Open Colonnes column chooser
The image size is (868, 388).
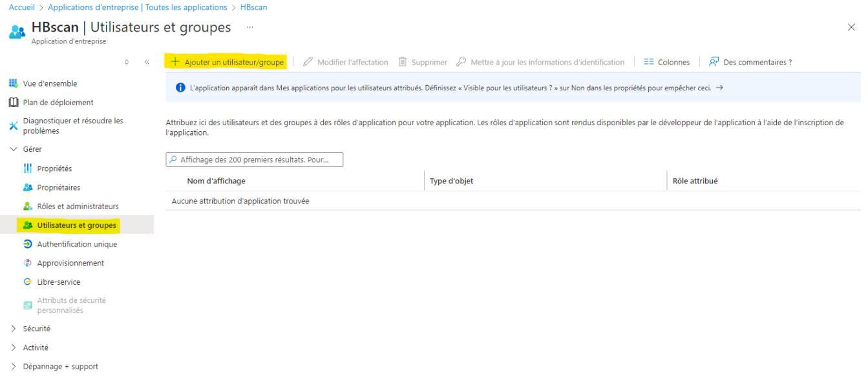click(667, 62)
